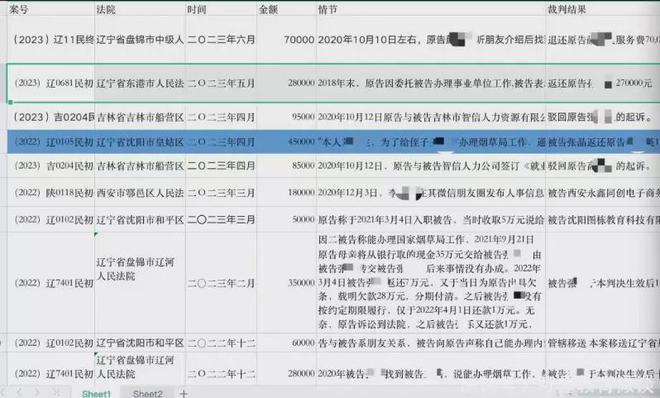The height and width of the screenshot is (398, 660).
Task: Select amount 280000 in the 辽0681 row
Action: coord(287,83)
